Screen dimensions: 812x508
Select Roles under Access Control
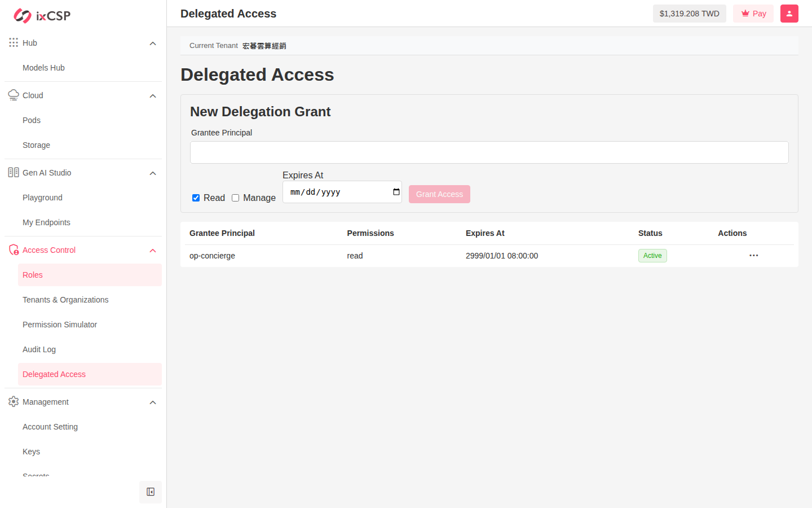click(90, 275)
